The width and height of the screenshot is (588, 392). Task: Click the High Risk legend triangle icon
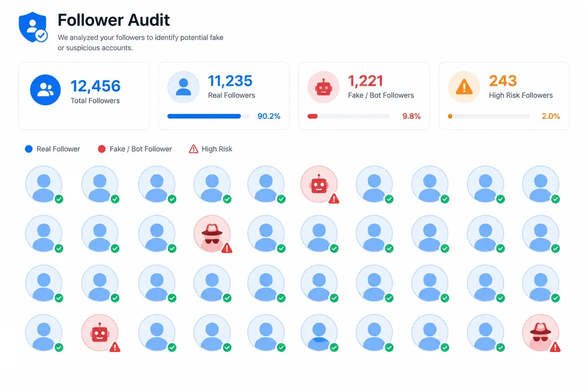point(194,149)
